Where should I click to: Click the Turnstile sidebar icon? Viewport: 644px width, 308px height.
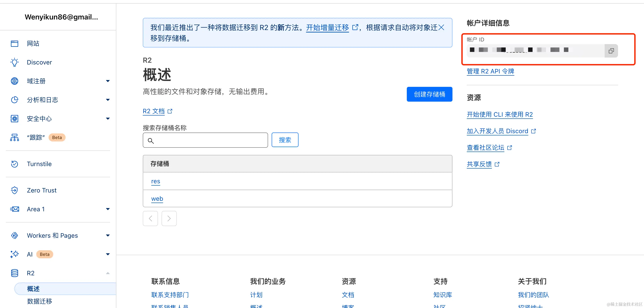click(x=15, y=164)
